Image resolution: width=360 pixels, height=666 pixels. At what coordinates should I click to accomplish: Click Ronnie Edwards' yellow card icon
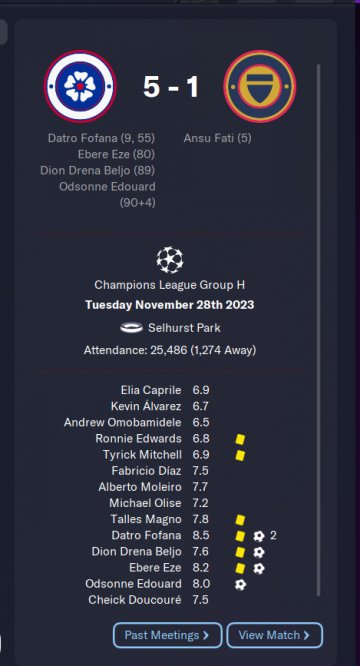(240, 439)
